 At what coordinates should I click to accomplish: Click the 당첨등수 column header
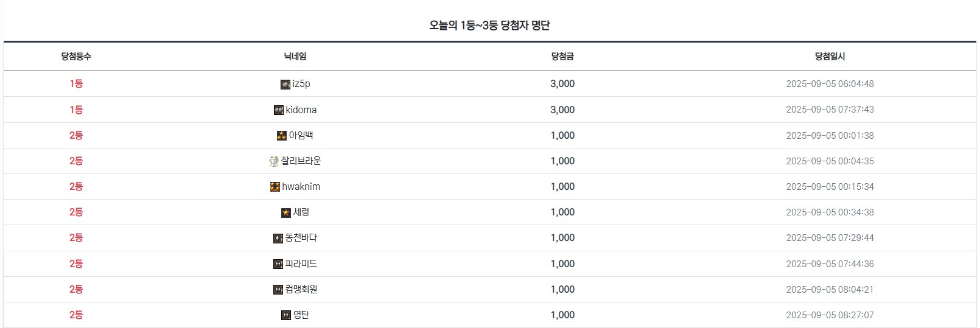click(x=76, y=57)
